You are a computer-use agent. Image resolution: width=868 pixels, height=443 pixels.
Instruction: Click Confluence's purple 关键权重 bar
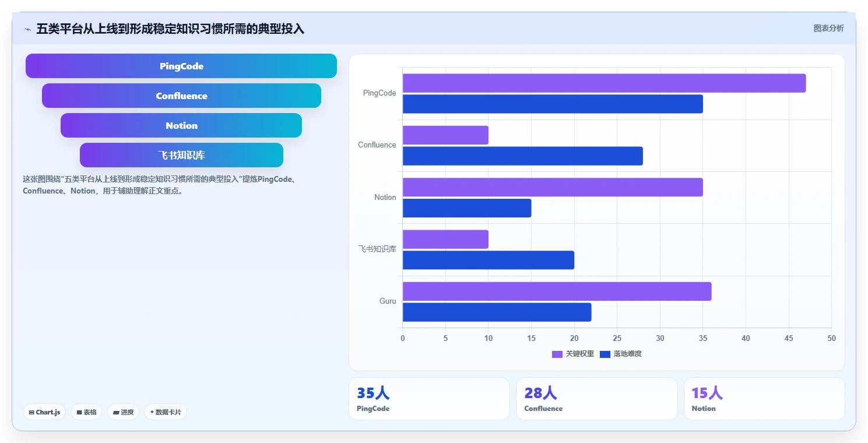click(445, 135)
